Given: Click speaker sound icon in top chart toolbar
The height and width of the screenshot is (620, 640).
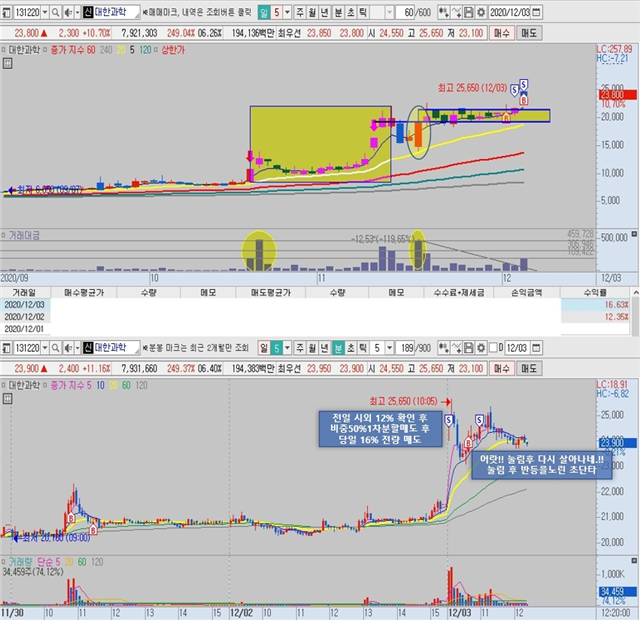Looking at the screenshot, I should coord(67,13).
